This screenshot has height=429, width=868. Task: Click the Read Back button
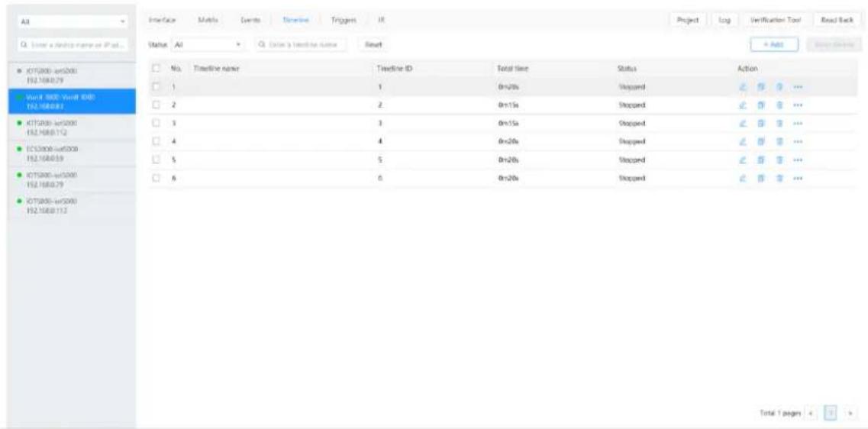pos(837,21)
